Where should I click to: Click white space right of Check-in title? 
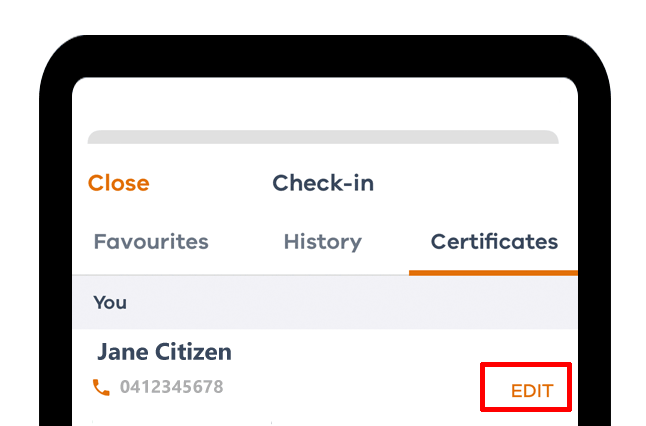[x=474, y=183]
